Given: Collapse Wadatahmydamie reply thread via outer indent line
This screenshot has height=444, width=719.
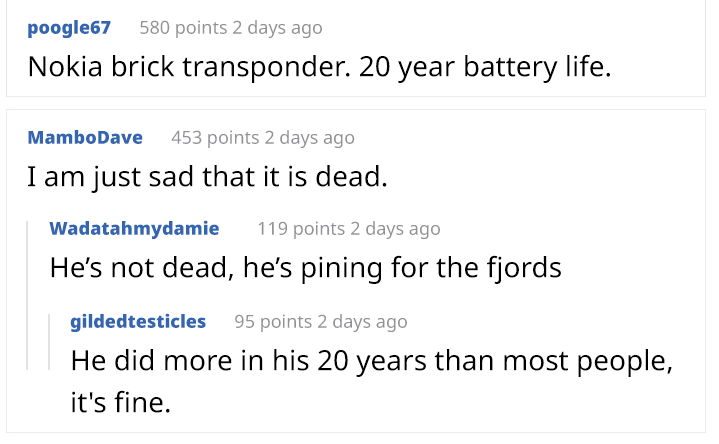Looking at the screenshot, I should coord(28,295).
